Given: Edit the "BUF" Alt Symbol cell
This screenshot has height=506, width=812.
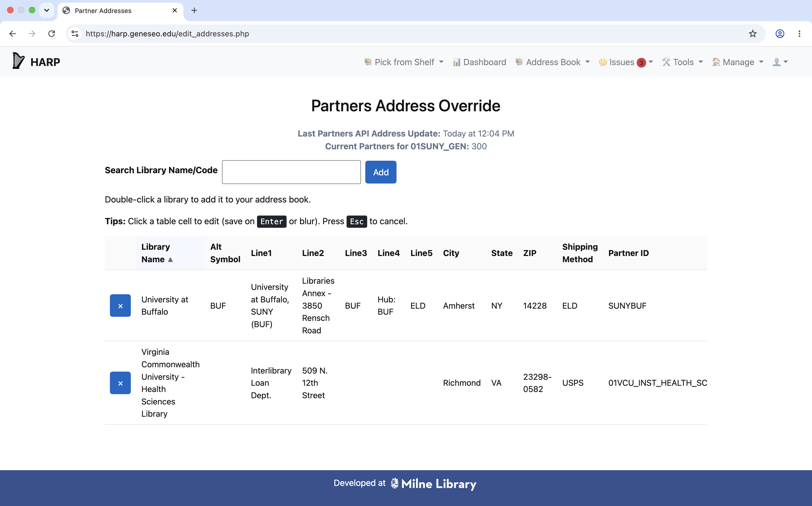Looking at the screenshot, I should coord(225,306).
